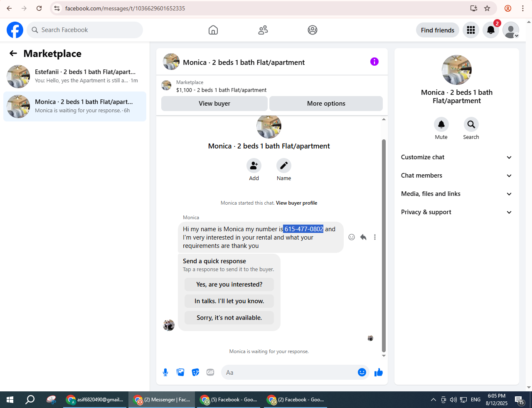Attach a photo file icon
The height and width of the screenshot is (408, 532).
click(180, 372)
